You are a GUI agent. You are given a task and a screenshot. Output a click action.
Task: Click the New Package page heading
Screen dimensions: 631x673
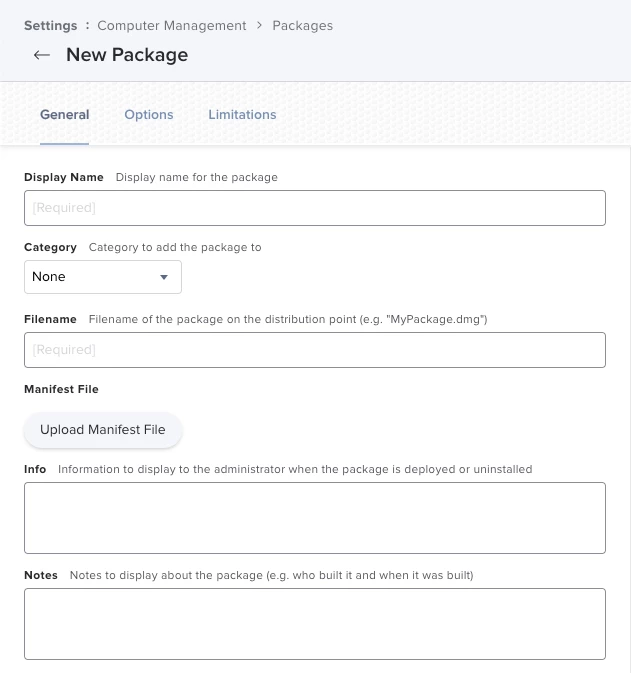point(127,55)
